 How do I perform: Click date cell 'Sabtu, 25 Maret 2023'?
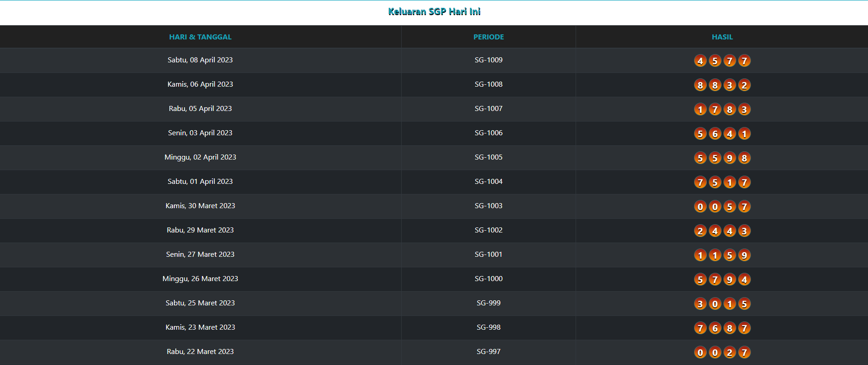[x=200, y=303]
